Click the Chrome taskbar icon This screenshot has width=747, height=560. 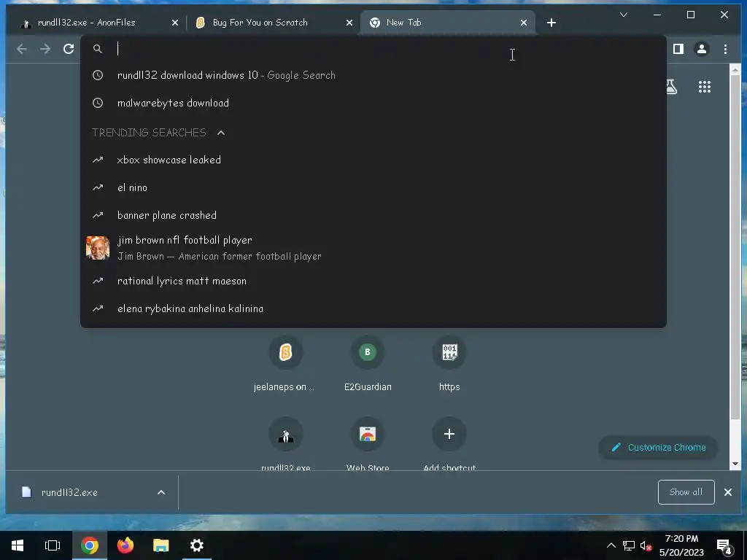click(x=90, y=545)
